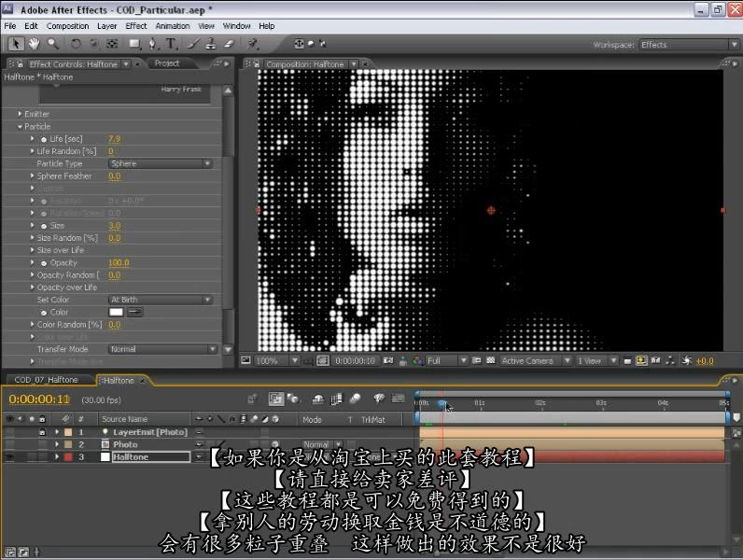Viewport: 743px width, 560px height.
Task: Open the Effect menu
Action: tap(136, 26)
